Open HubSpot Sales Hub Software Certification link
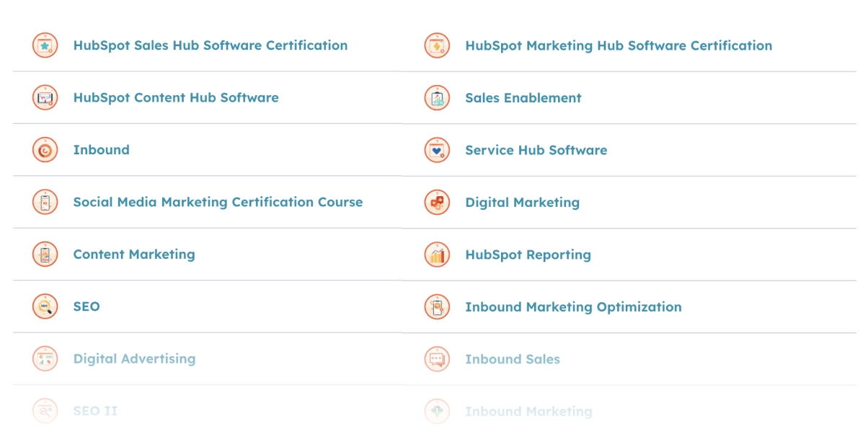Viewport: 868px width, 437px height. pyautogui.click(x=211, y=45)
